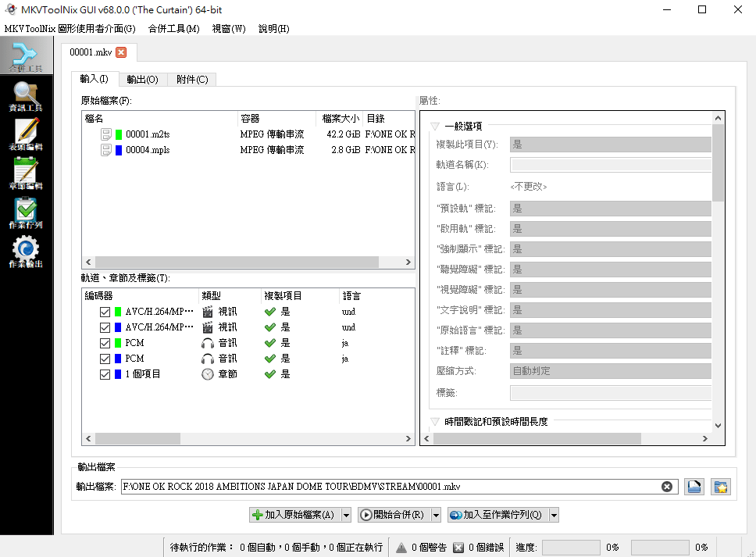Click right arrow of source files horizontal scrollbar

[x=408, y=262]
